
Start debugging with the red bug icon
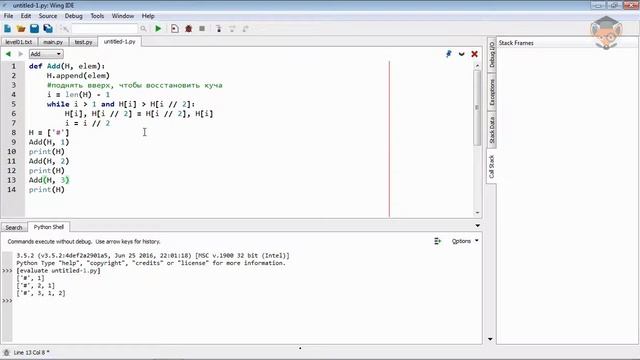[x=189, y=29]
